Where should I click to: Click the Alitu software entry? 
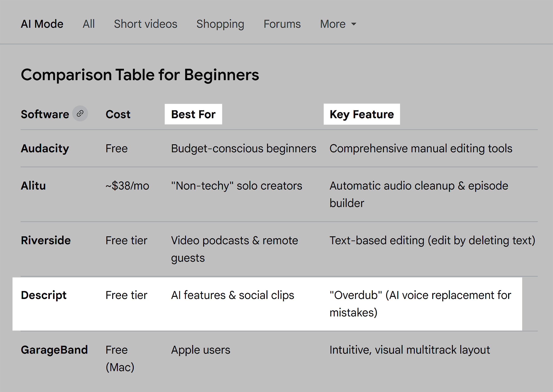[33, 186]
